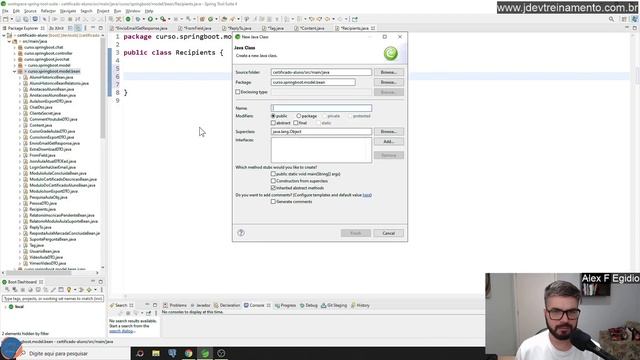
Task: Click the lightbulb icon in Boot Dashboard
Action: (x=69, y=290)
